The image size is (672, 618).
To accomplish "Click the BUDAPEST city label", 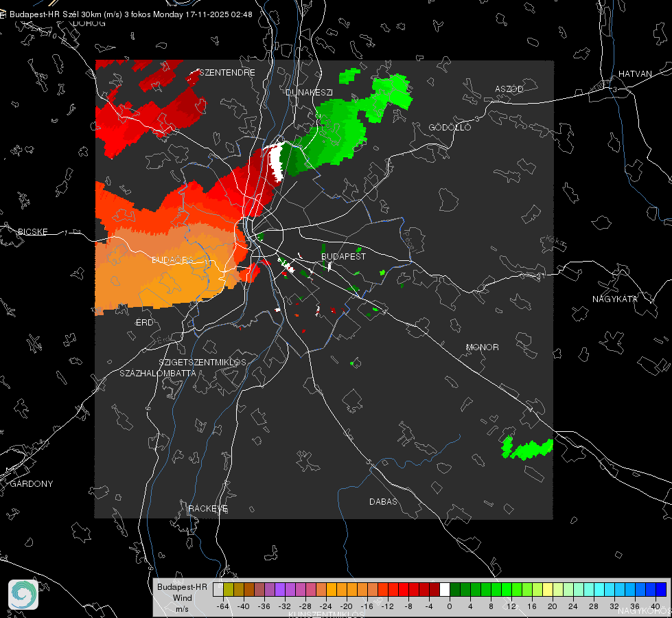I will point(343,256).
